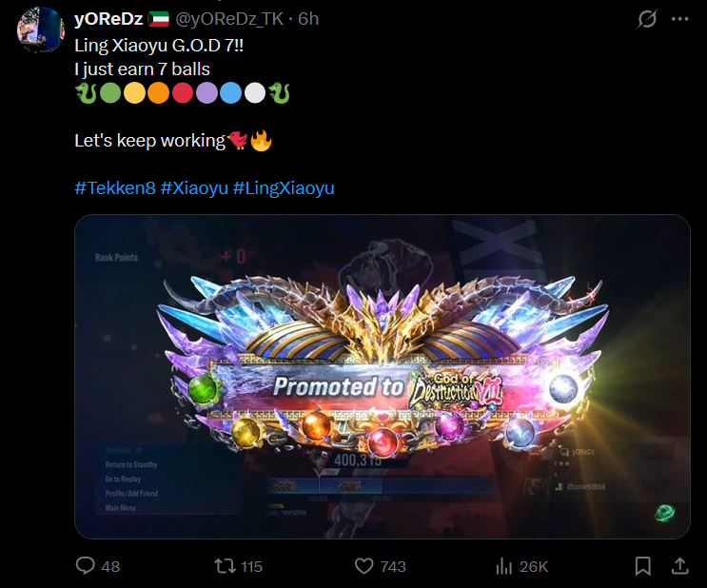Click the 26K views count

(534, 566)
